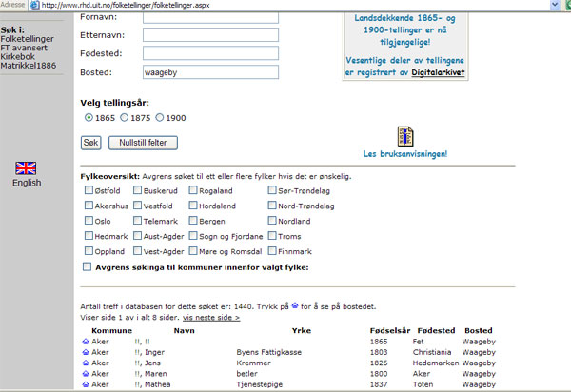Open FT avansert in the sidebar
This screenshot has height=392, width=571.
tap(24, 48)
